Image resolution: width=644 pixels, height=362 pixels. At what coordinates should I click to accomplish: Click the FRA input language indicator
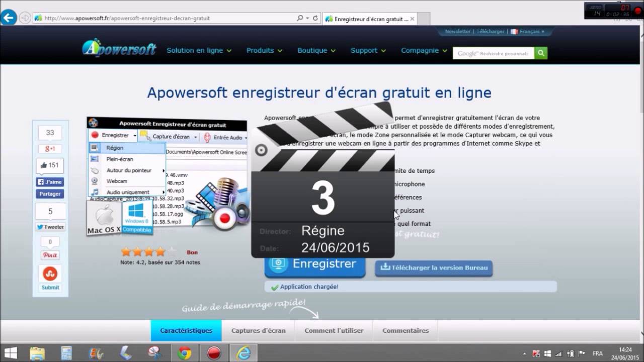click(x=598, y=353)
